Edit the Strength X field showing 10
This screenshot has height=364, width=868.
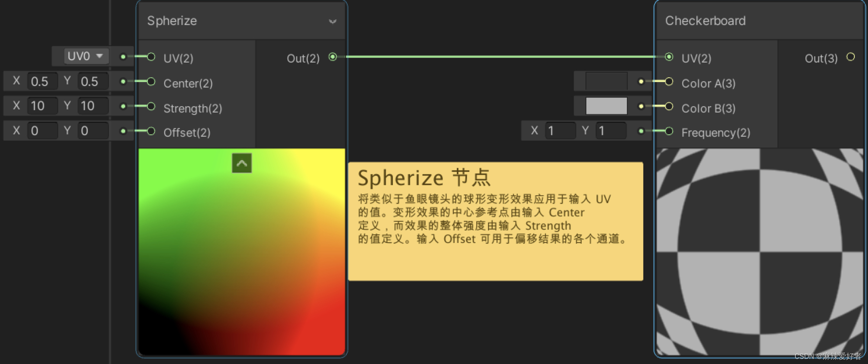[x=42, y=106]
